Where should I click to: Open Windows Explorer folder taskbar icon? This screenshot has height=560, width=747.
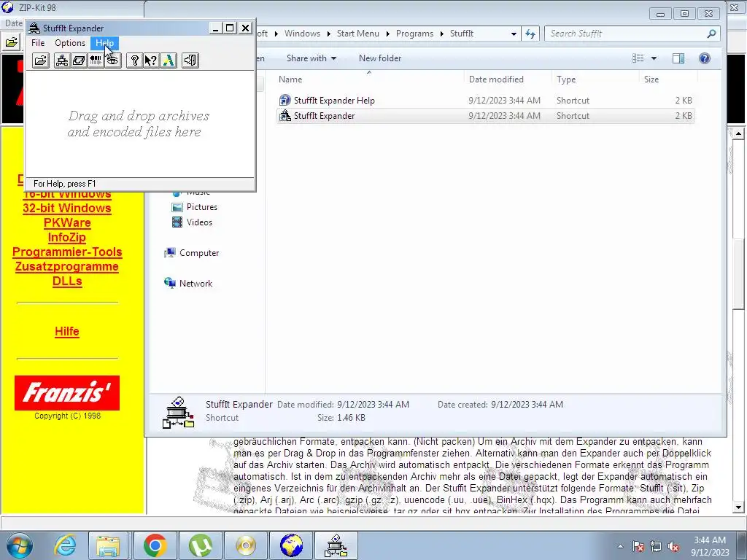pos(108,545)
